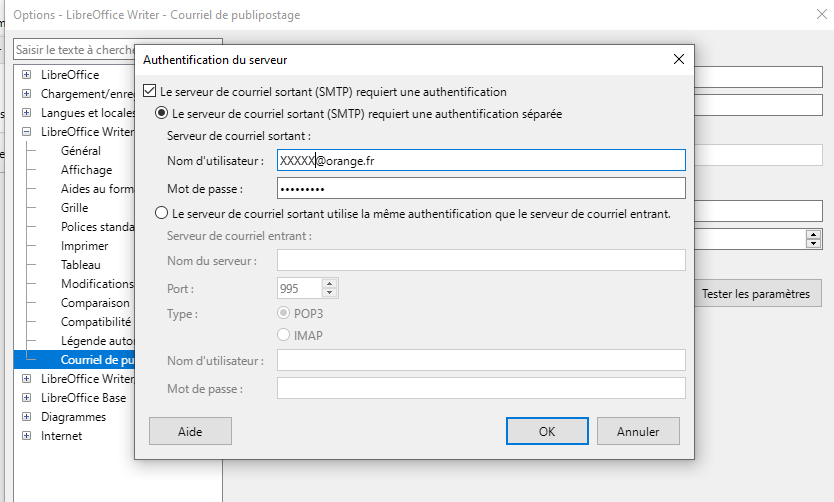Select Courriel de publipostage tree entry
This screenshot has height=502, width=834.
[x=97, y=359]
